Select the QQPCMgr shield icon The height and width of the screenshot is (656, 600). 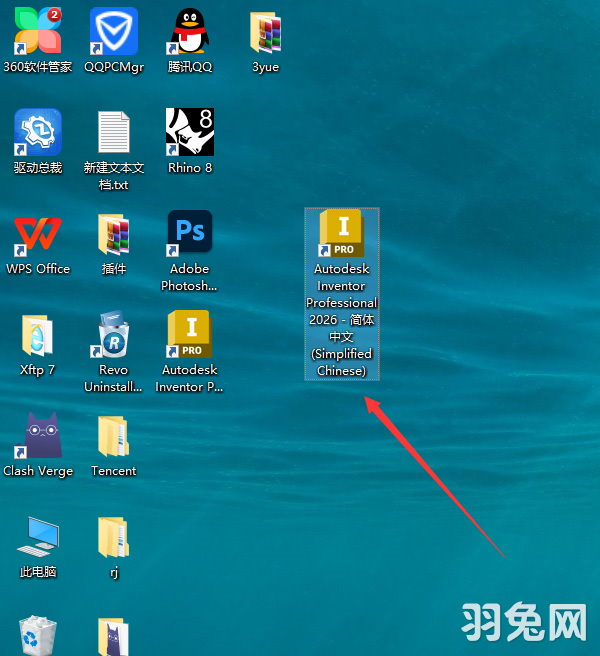click(x=114, y=31)
